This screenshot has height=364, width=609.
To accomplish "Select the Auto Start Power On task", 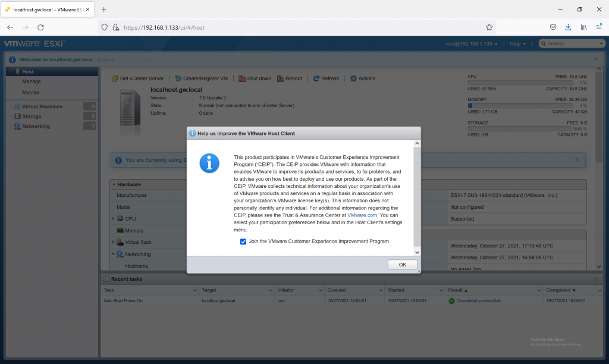I will [x=123, y=301].
